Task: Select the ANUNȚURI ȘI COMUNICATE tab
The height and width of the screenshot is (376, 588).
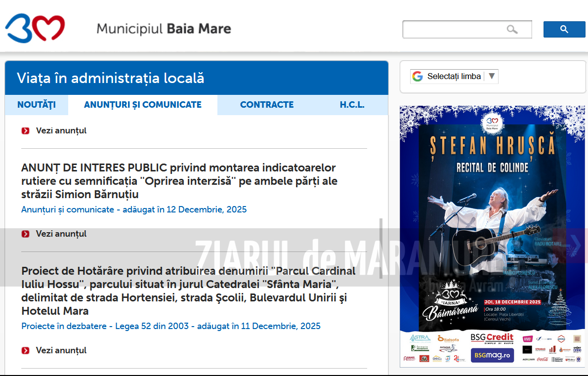Action: [x=143, y=105]
